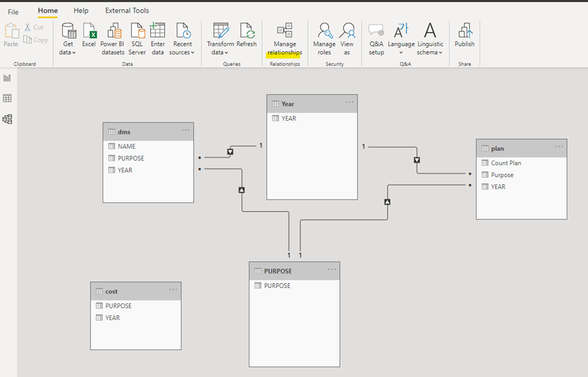Select View as roles
The height and width of the screenshot is (377, 588).
click(x=347, y=39)
